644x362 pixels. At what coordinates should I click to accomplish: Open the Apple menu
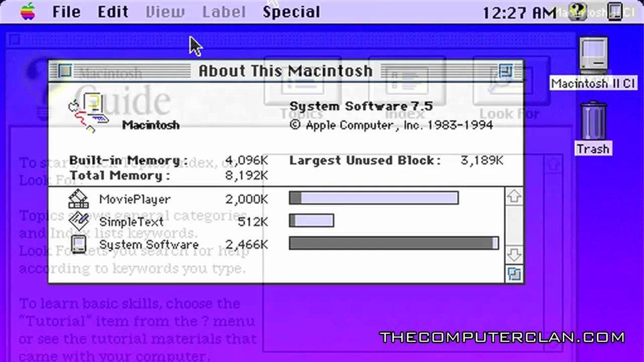tap(28, 11)
